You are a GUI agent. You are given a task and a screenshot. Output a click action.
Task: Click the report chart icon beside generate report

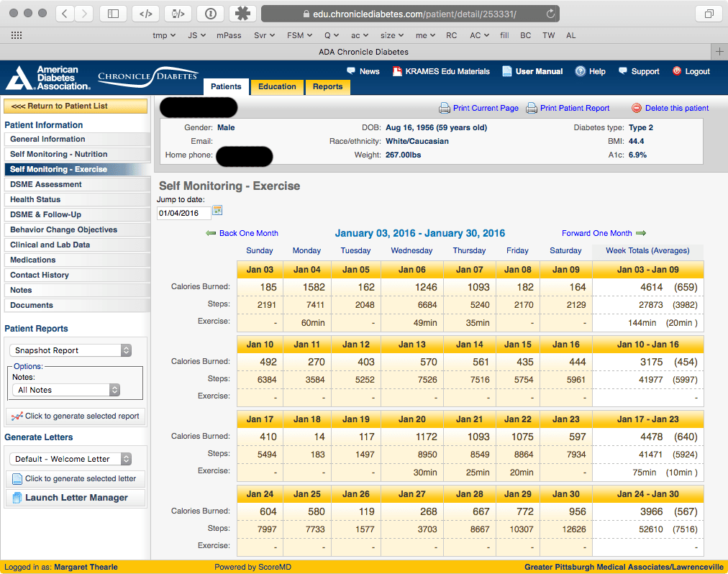point(17,416)
